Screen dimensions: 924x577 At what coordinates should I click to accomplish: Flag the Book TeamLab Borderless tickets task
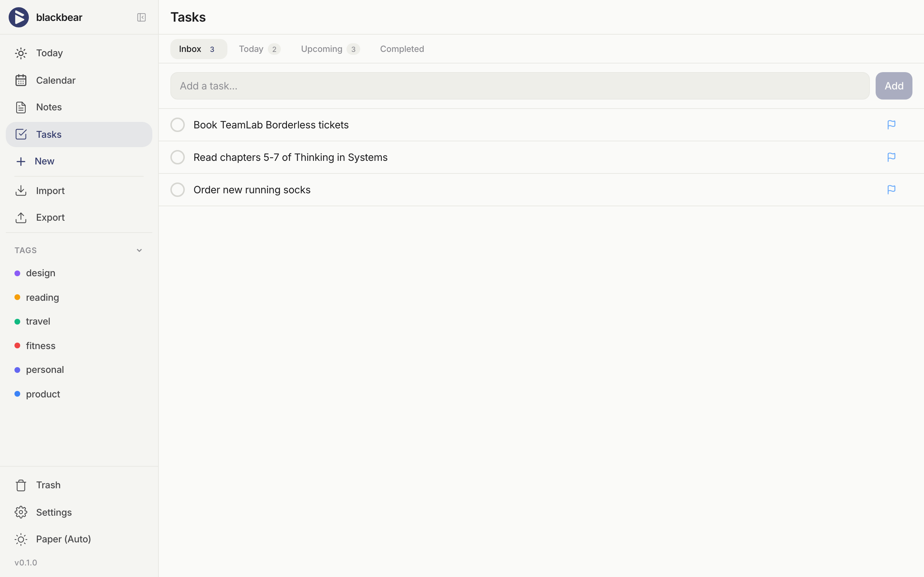[891, 124]
